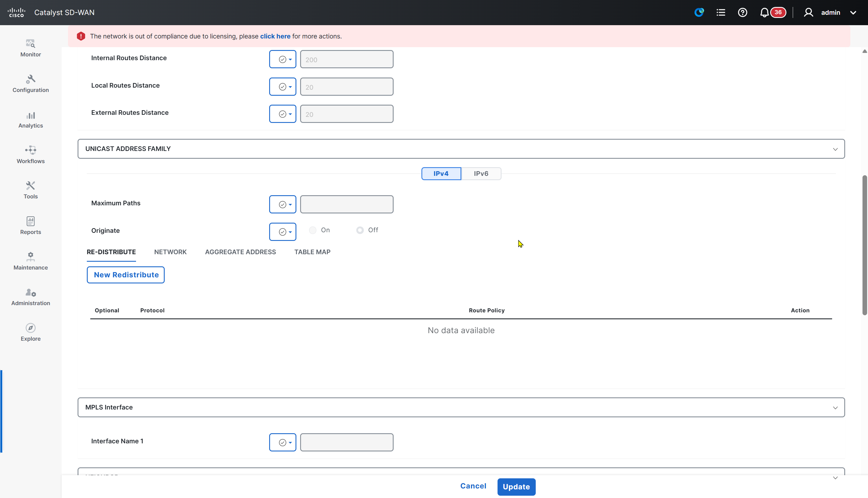The width and height of the screenshot is (868, 498).
Task: Collapse the UNICAST ADDRESS FAMILY section
Action: coord(835,149)
